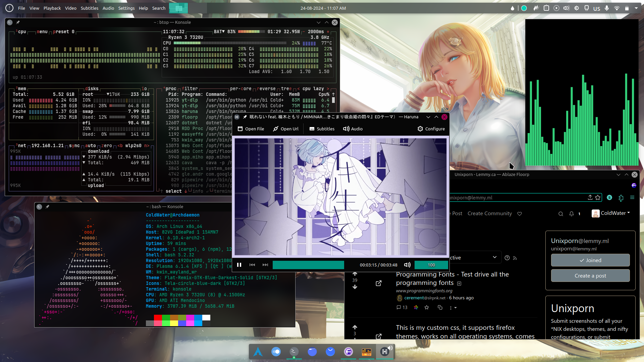Open Audio menu in Haruna toolbar
This screenshot has height=362, width=644.
tap(353, 129)
